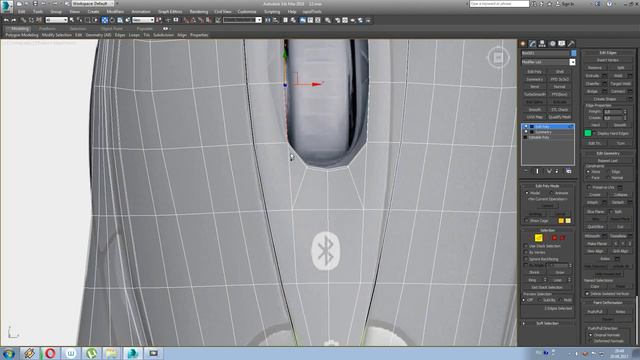Collapse the Edit Edges rollout header
This screenshot has width=640, height=360.
coord(608,53)
